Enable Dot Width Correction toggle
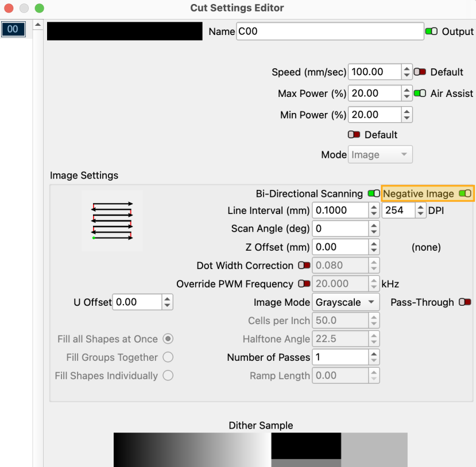 pyautogui.click(x=304, y=266)
